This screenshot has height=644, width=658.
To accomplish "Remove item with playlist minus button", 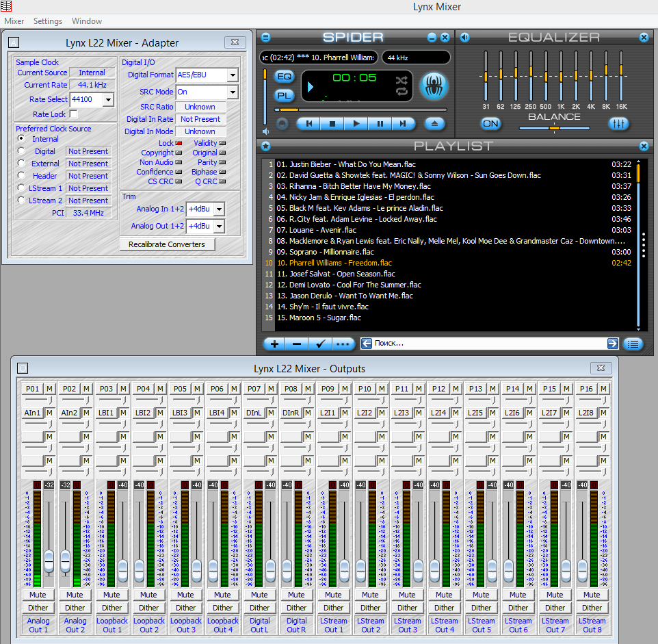I will point(297,344).
